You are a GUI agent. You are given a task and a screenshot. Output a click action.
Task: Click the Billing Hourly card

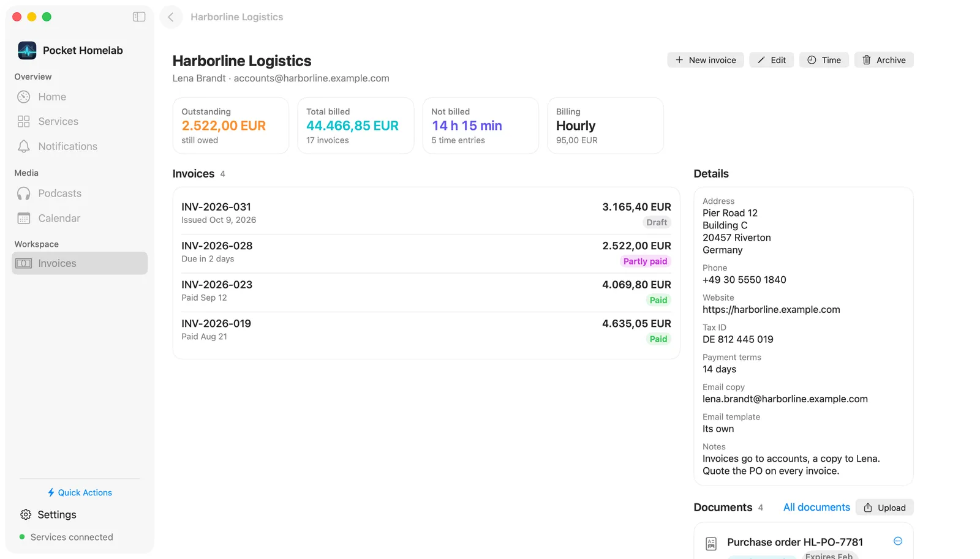pos(605,126)
